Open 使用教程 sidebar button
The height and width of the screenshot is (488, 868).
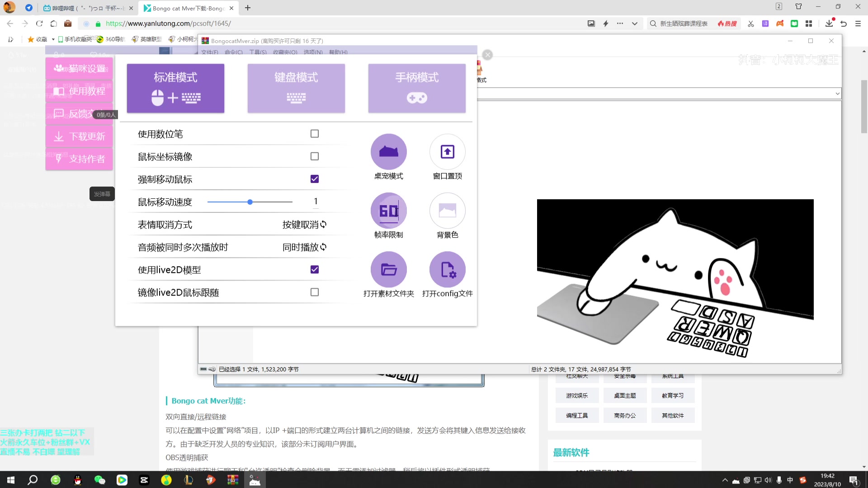click(79, 91)
